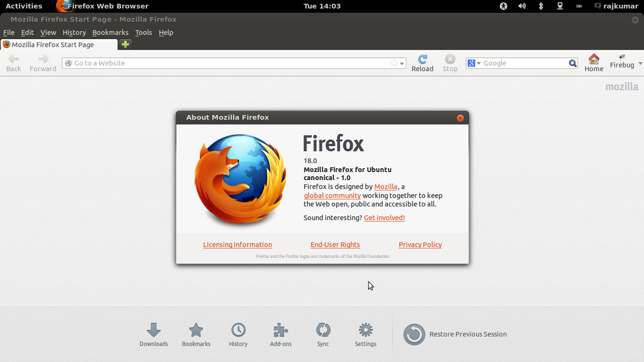
Task: Open the Tools menu
Action: (143, 33)
